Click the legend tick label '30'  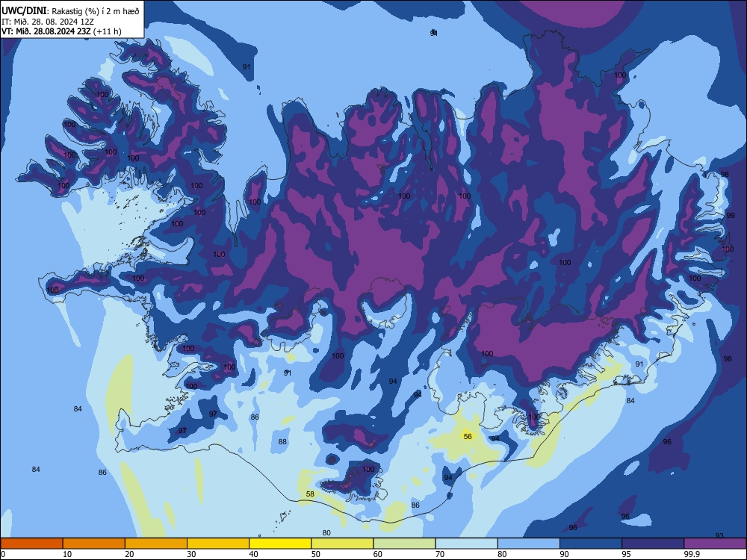point(191,554)
